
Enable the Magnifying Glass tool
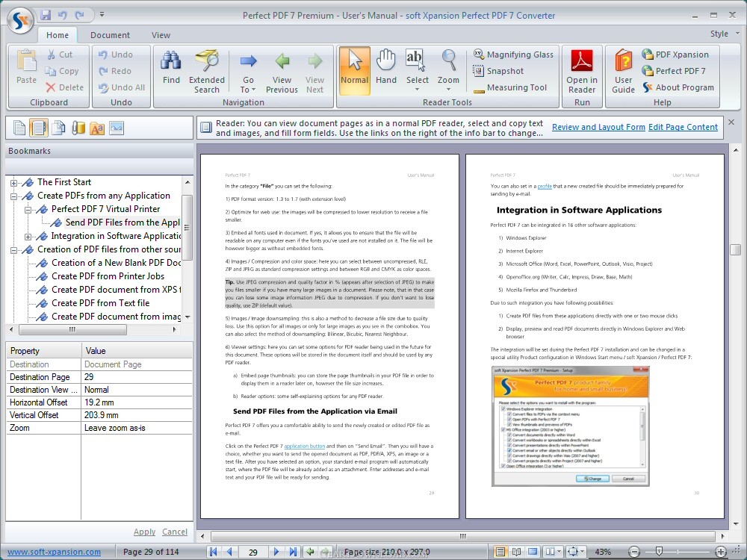514,55
